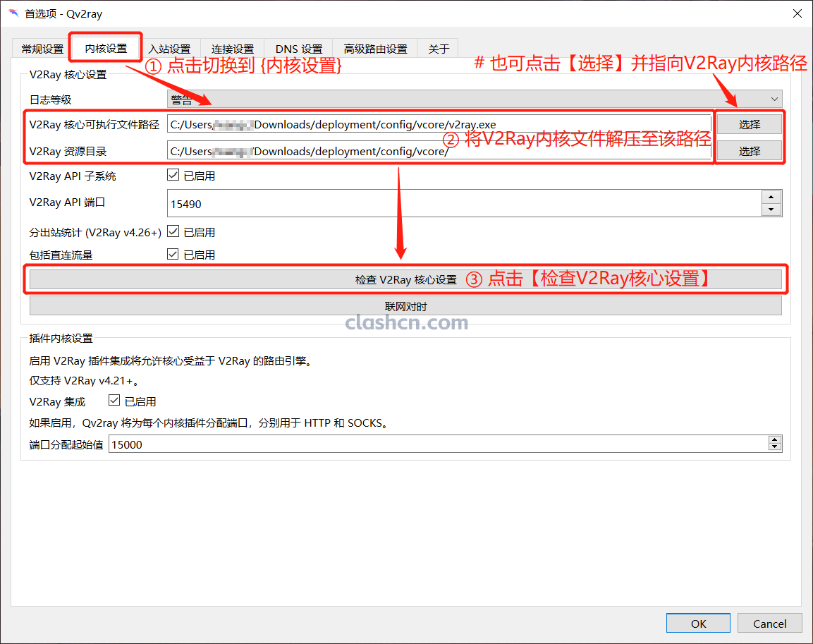The height and width of the screenshot is (644, 813).
Task: Confirm settings with OK button
Action: tap(698, 624)
